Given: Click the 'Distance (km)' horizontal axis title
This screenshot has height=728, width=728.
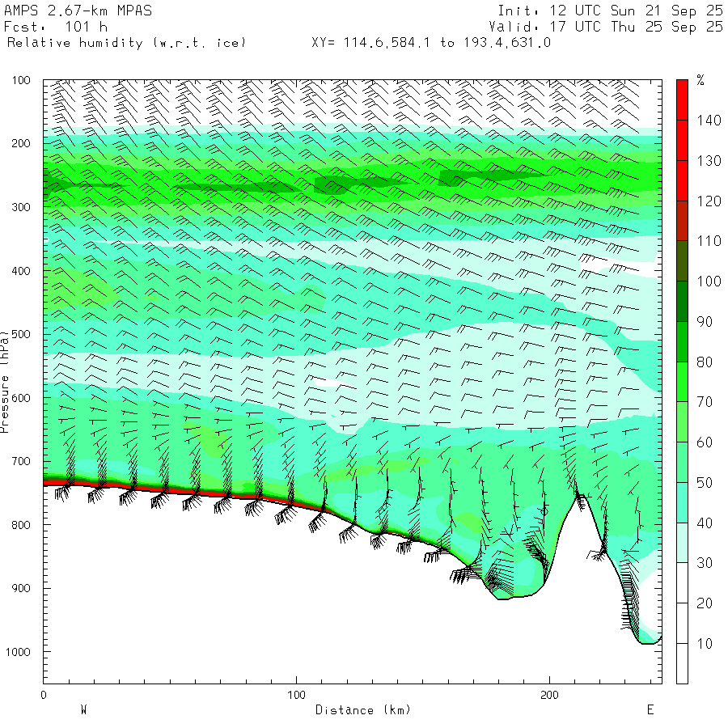Looking at the screenshot, I should coord(363,710).
